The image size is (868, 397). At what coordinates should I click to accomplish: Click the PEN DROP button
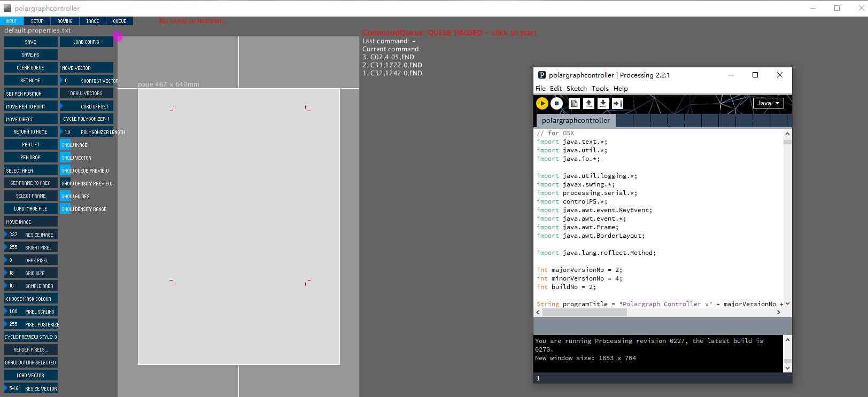(x=30, y=157)
